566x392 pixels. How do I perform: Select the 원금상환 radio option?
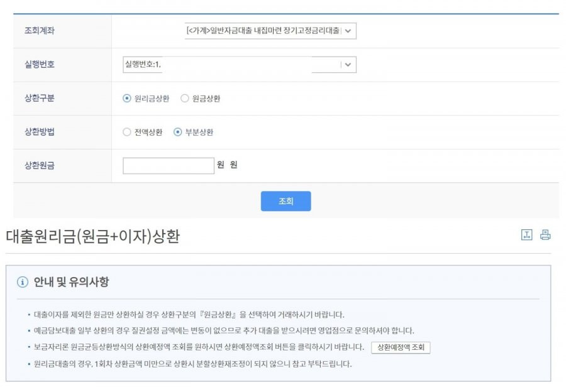(184, 98)
